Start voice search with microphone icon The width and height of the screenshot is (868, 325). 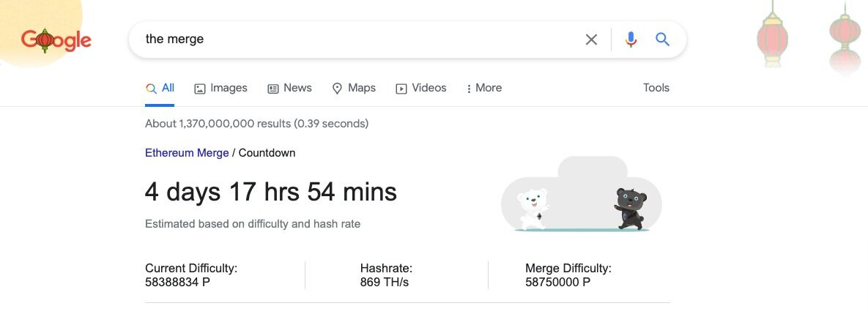point(631,40)
